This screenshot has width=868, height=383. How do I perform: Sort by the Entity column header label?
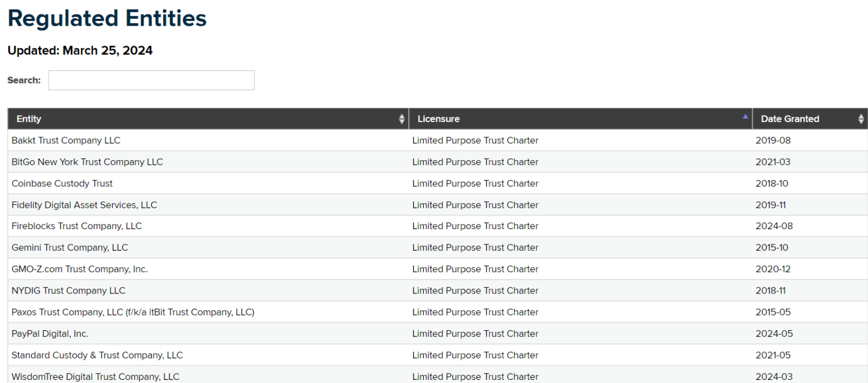tap(29, 119)
